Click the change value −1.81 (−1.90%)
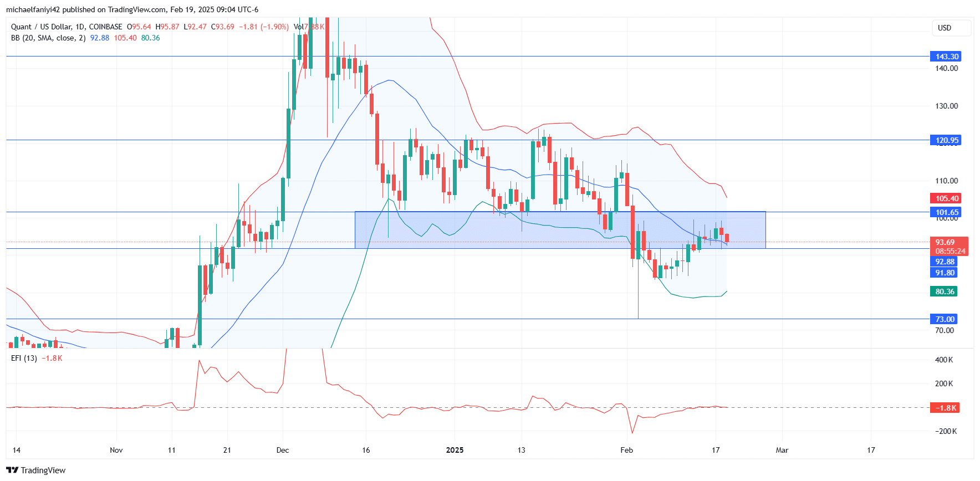980x481 pixels. click(264, 27)
